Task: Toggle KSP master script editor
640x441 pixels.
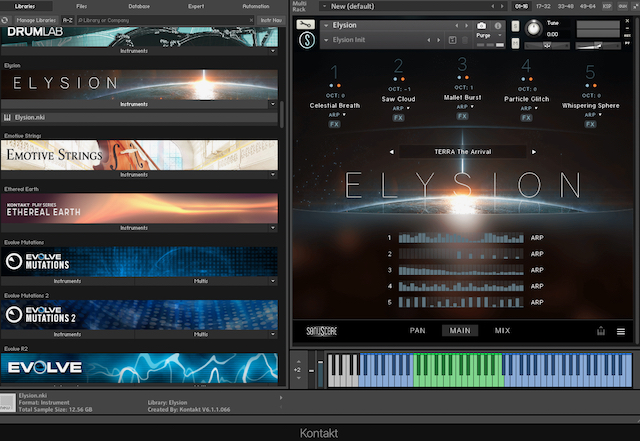Action: [607, 6]
